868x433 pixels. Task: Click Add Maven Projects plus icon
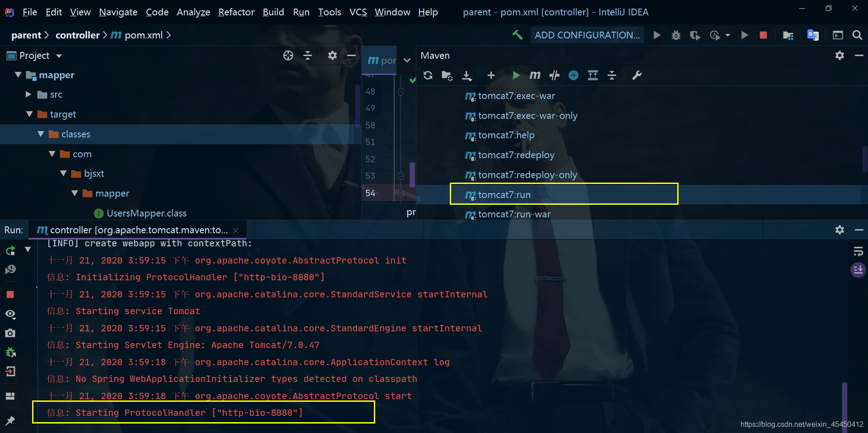491,75
